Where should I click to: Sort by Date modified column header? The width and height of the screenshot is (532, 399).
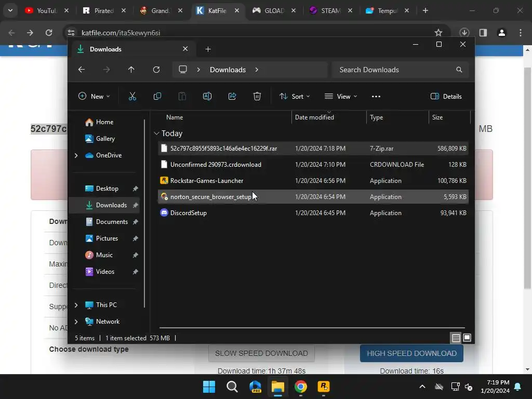(329, 117)
